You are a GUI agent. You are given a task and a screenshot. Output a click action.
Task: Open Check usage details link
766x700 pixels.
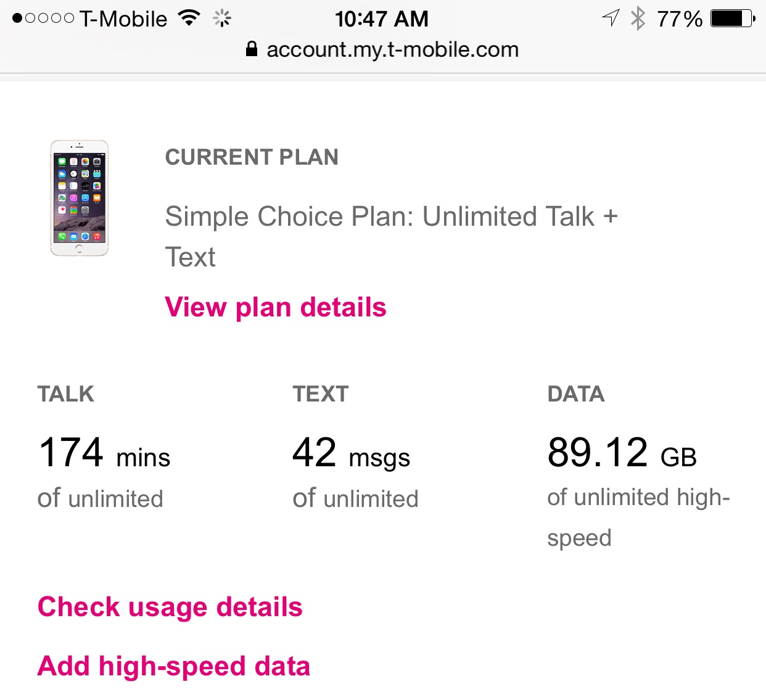(170, 607)
